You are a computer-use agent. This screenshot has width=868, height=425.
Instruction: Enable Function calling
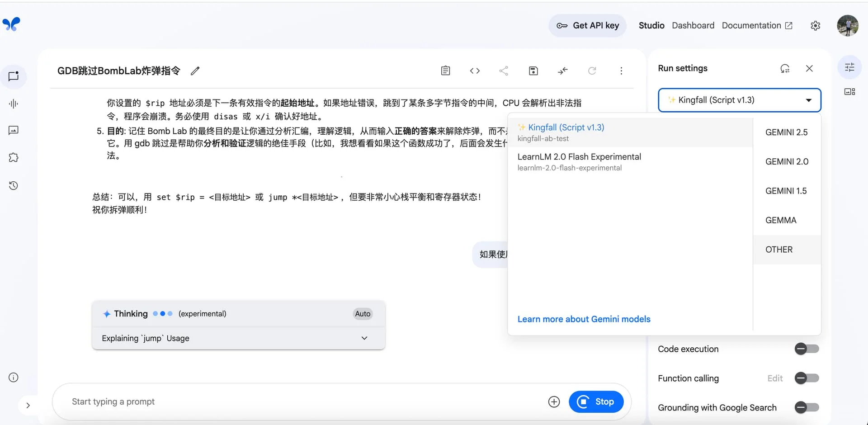pyautogui.click(x=806, y=378)
